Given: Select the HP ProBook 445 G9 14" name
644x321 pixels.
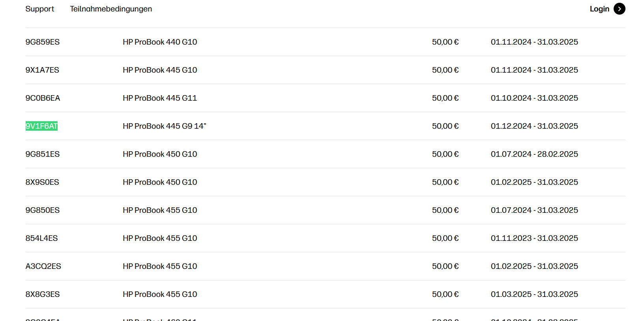Looking at the screenshot, I should pyautogui.click(x=164, y=126).
